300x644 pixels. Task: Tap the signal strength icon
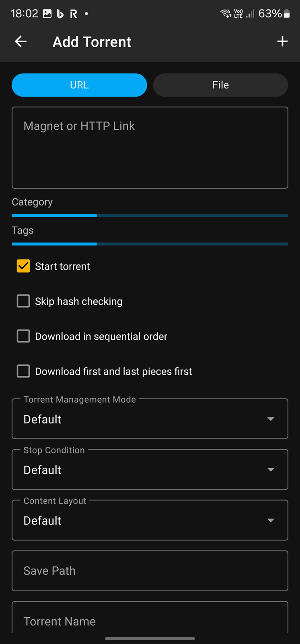pos(250,14)
